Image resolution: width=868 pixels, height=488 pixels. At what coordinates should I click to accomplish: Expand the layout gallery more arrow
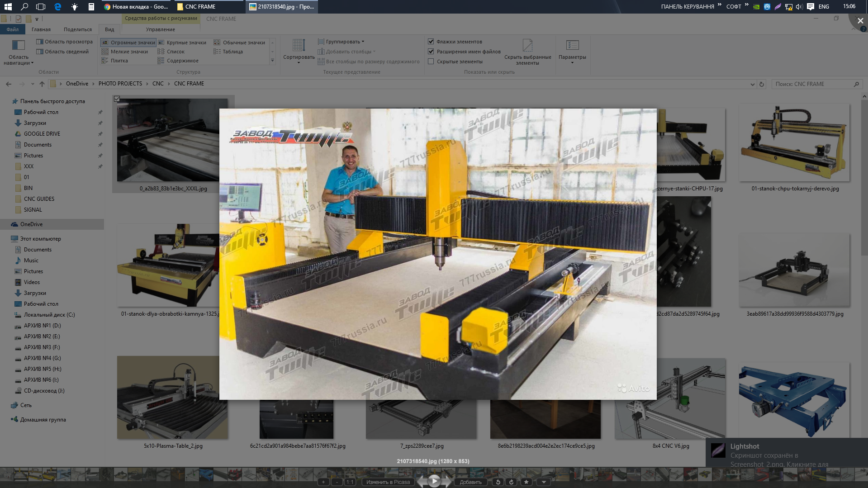click(x=272, y=61)
